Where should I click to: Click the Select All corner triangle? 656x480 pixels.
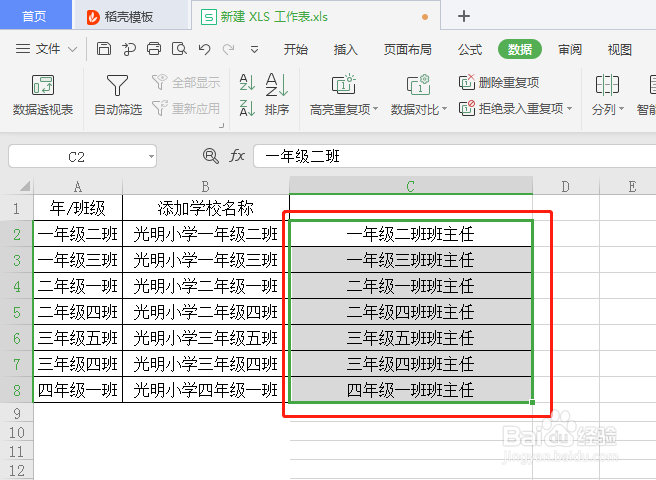(25, 186)
